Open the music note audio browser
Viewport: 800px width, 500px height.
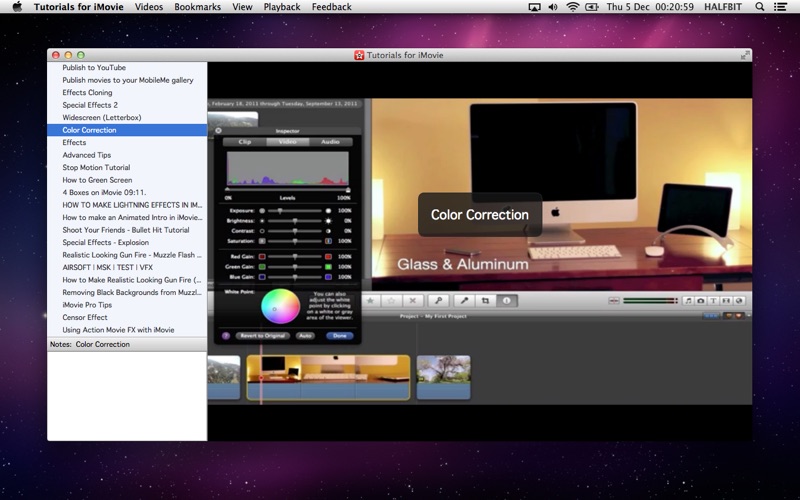(688, 301)
